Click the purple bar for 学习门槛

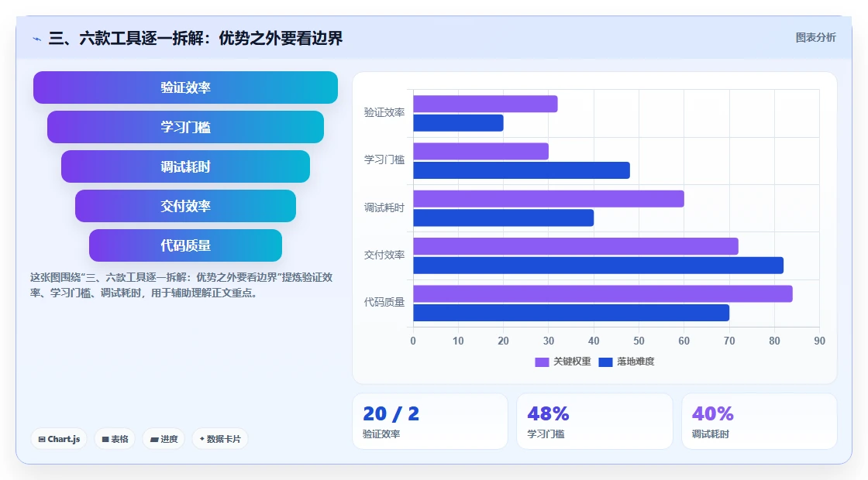pyautogui.click(x=481, y=152)
